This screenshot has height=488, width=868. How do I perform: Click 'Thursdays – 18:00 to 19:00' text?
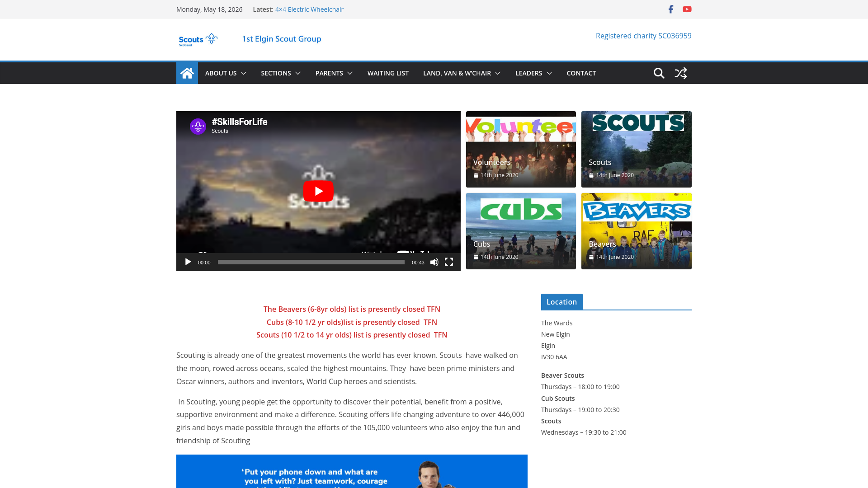click(x=580, y=387)
